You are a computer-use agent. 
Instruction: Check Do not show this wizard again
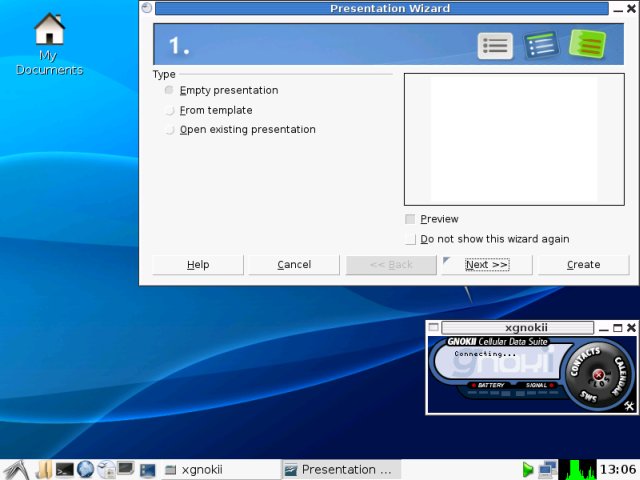410,240
